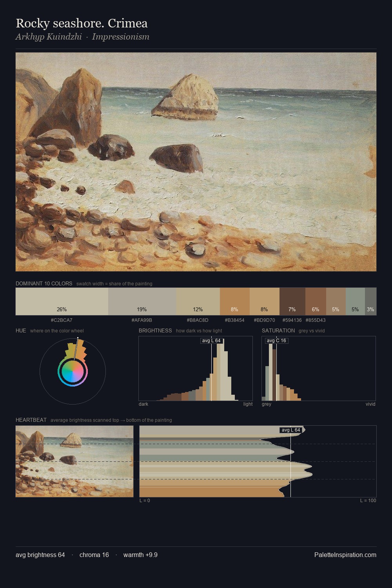Click the 'L = 100' axis label
Viewport: 392px width, 588px height.
pyautogui.click(x=368, y=501)
